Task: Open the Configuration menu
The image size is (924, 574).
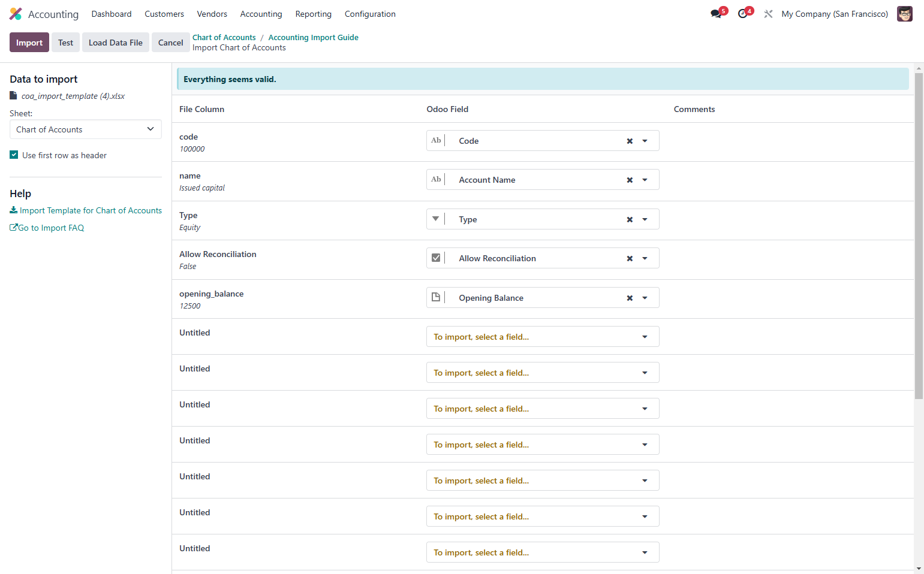Action: point(370,14)
